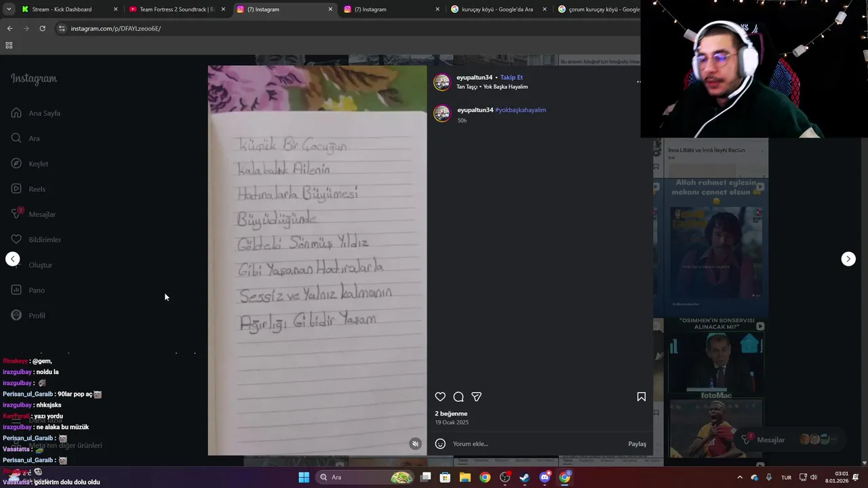The width and height of the screenshot is (868, 488).
Task: Switch TUR keyboard language
Action: (786, 477)
